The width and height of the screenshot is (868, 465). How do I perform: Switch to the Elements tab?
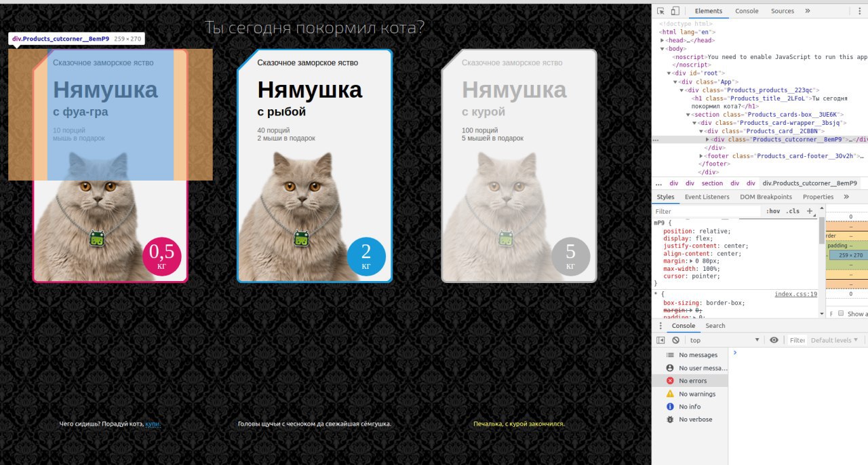709,11
